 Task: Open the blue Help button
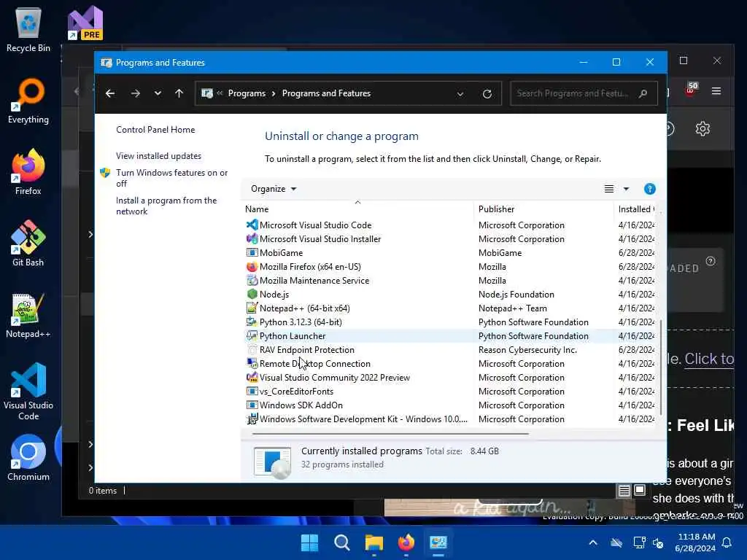[650, 189]
